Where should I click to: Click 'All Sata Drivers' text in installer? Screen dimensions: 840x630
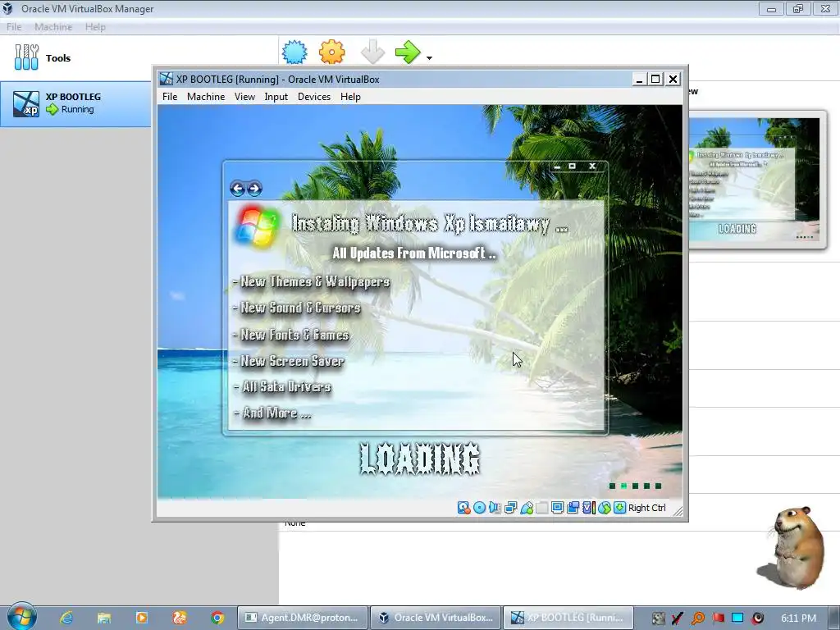click(x=286, y=387)
